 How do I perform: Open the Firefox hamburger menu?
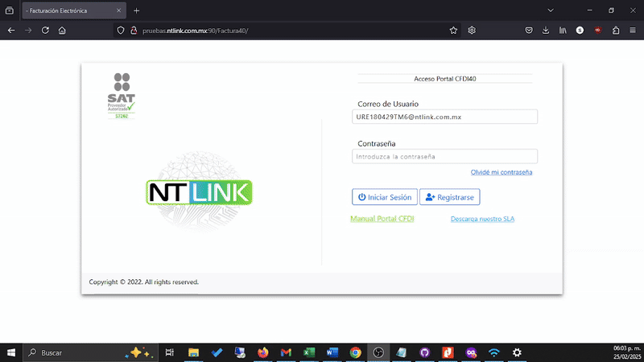(633, 31)
